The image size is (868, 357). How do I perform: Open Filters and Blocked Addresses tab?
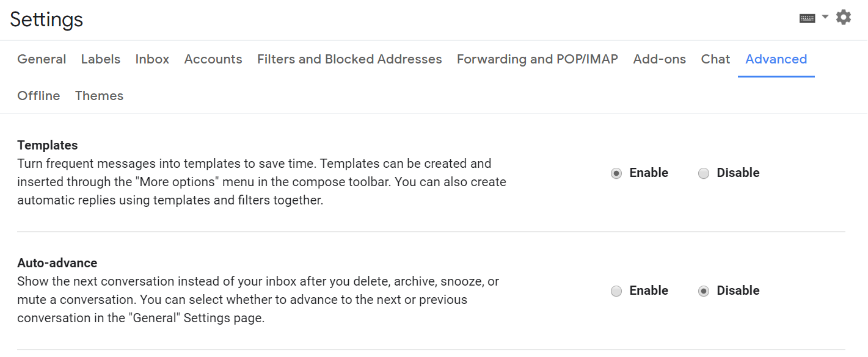pos(349,59)
